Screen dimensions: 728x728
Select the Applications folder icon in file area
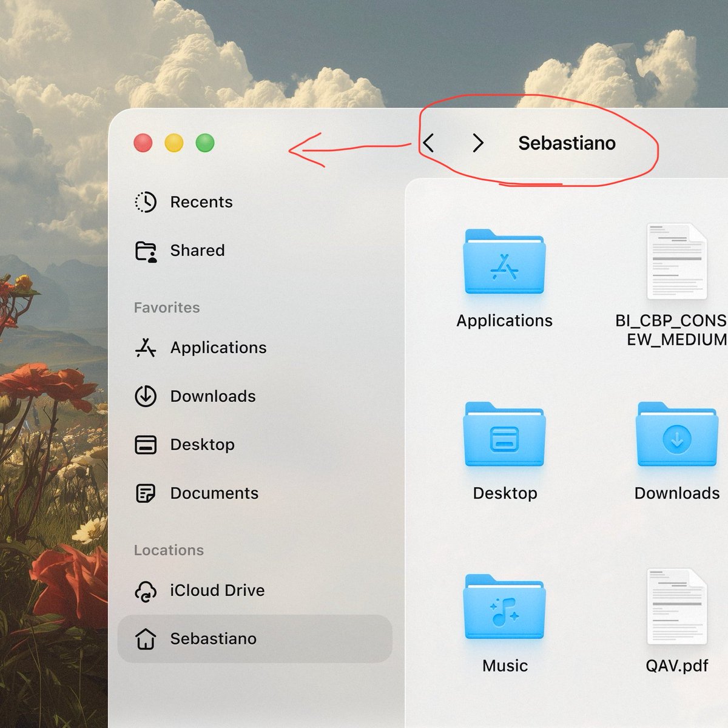click(x=505, y=261)
